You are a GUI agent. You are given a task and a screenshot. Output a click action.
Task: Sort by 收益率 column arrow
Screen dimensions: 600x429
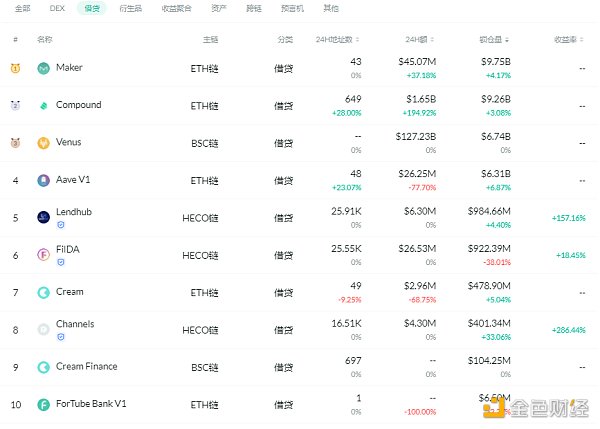[x=582, y=39]
